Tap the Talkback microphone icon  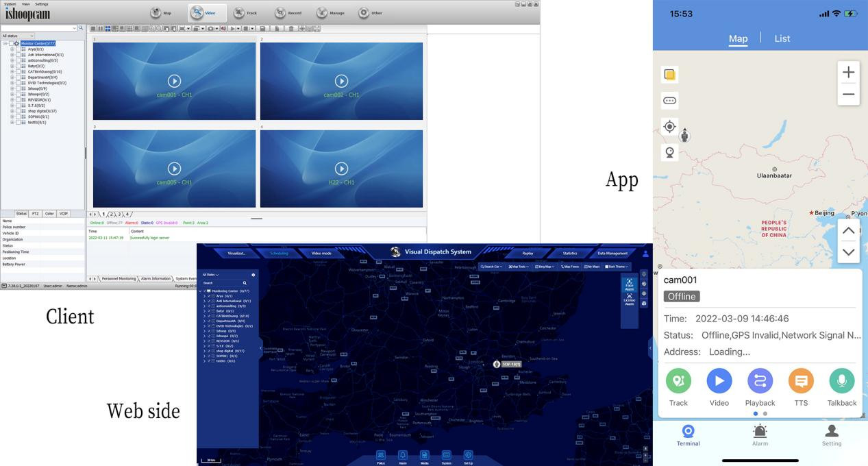point(841,381)
